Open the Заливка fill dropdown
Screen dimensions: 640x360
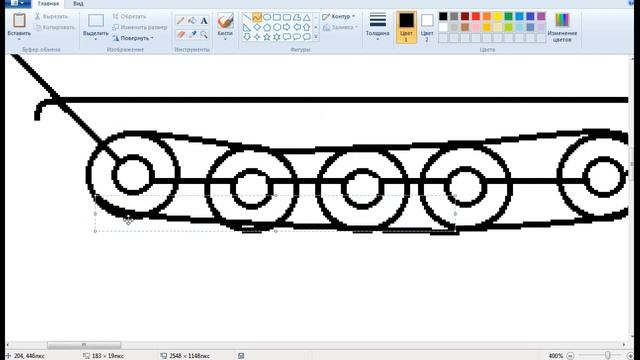pos(340,27)
